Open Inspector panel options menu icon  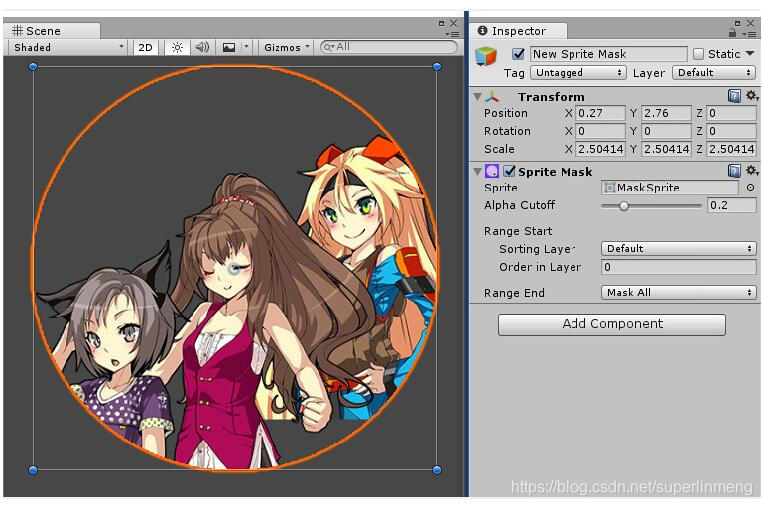[x=750, y=34]
